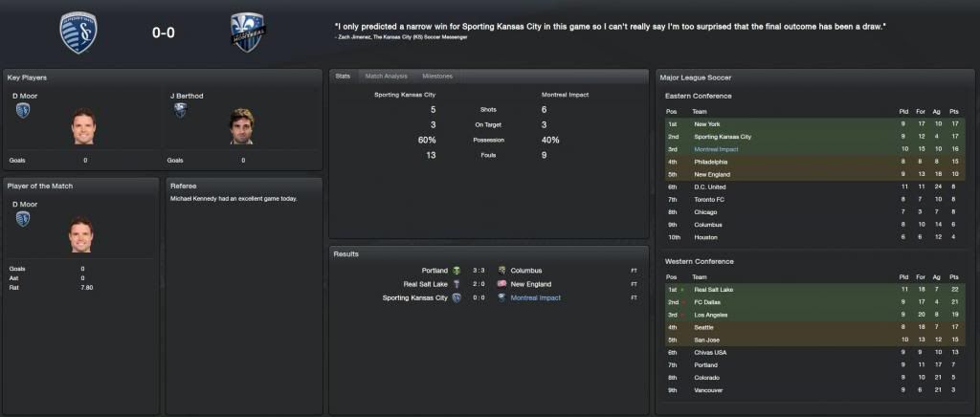Open New York in Eastern Conference table
This screenshot has width=980, height=417.
[x=706, y=124]
